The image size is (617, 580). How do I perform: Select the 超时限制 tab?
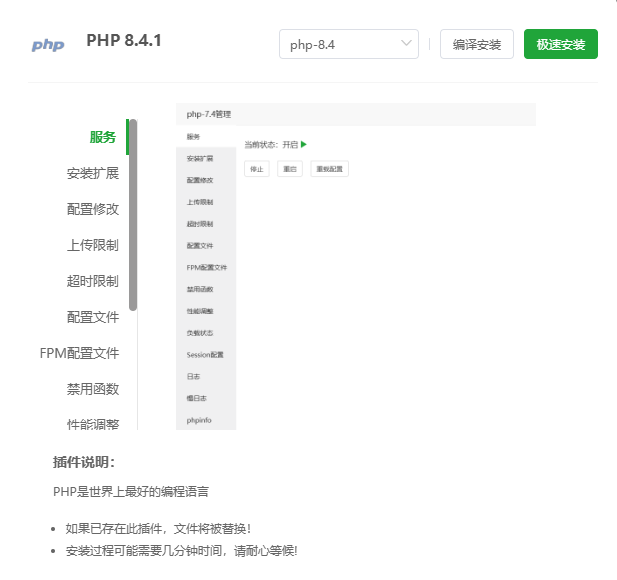(93, 281)
